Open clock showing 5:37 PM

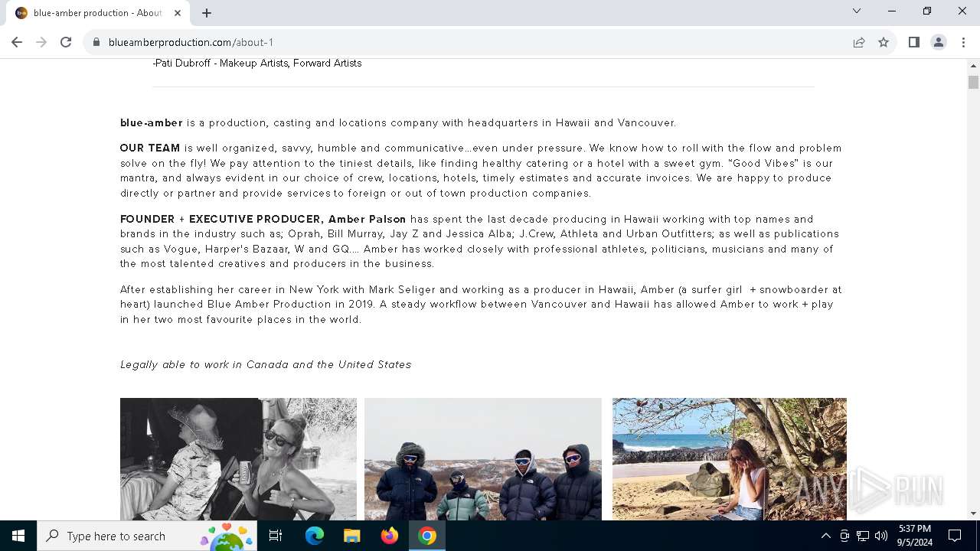tap(914, 536)
